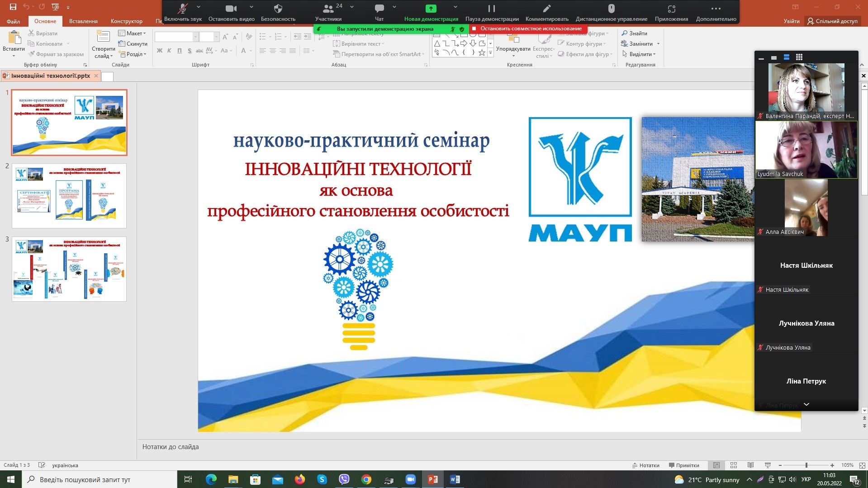Open Zoom security options
This screenshot has height=488, width=868.
click(278, 12)
